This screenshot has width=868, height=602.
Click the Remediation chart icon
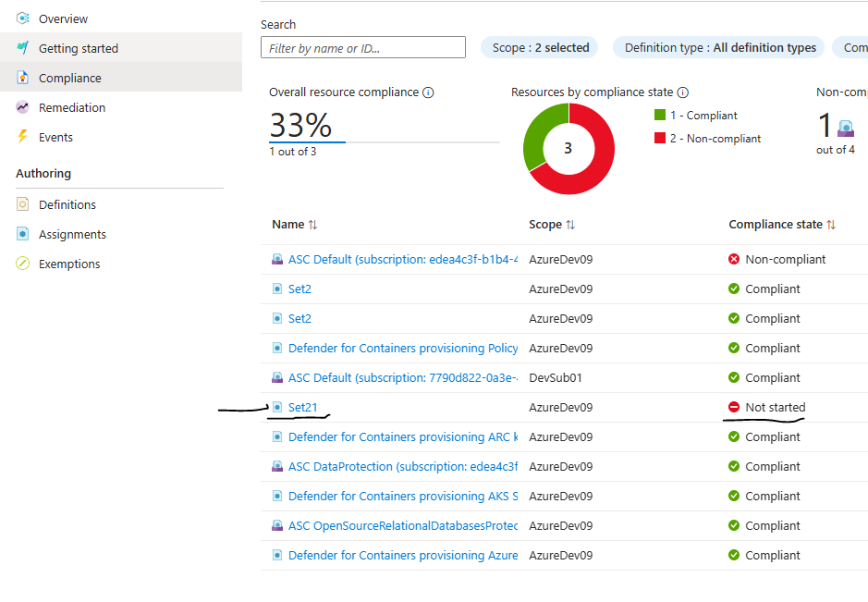pos(23,107)
